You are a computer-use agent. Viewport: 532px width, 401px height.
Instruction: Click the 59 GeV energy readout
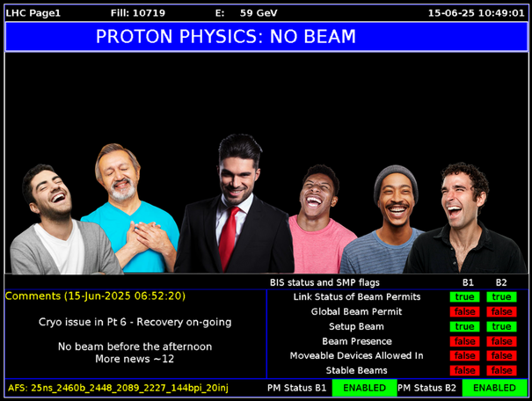pyautogui.click(x=251, y=13)
